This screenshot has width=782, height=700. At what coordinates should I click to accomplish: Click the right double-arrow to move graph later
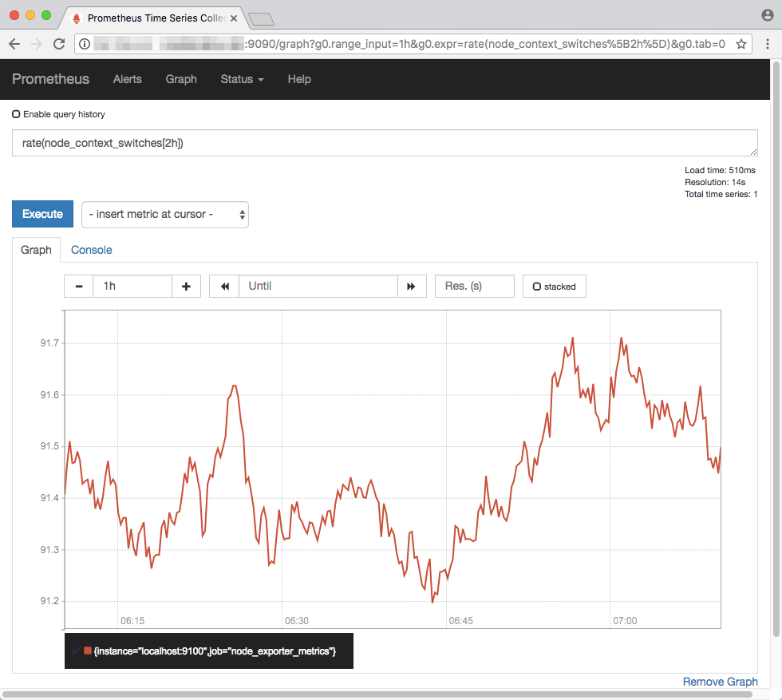click(412, 286)
